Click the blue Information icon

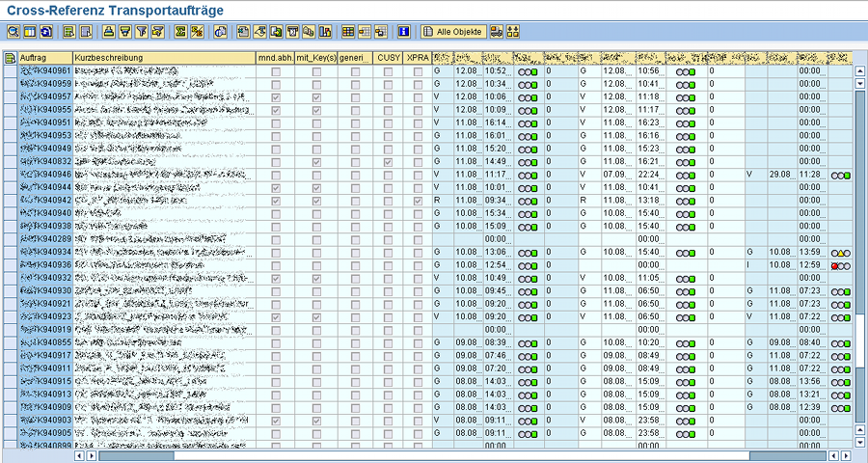coord(403,32)
